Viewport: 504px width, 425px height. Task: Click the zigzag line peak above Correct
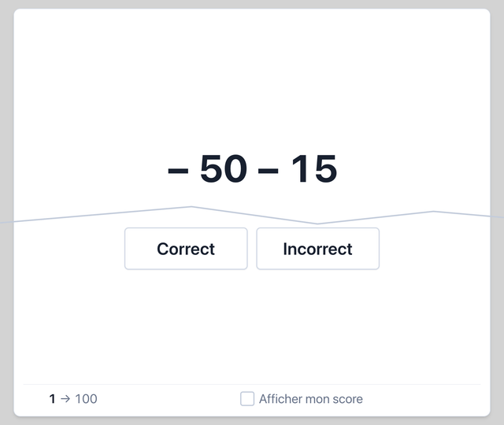[191, 207]
